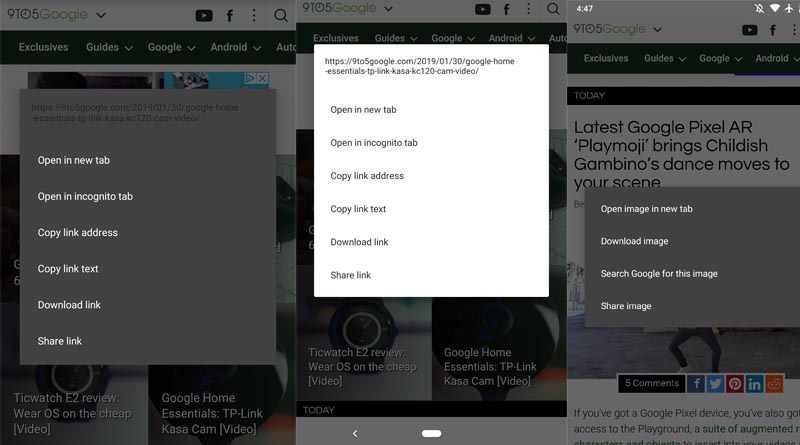
Task: Open 5 Comments button
Action: pos(652,383)
